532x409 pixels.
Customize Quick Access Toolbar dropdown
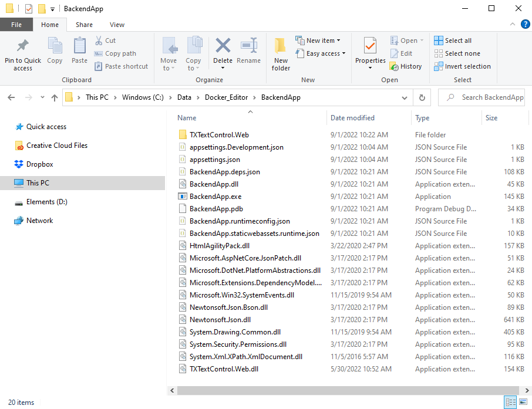[x=52, y=9]
